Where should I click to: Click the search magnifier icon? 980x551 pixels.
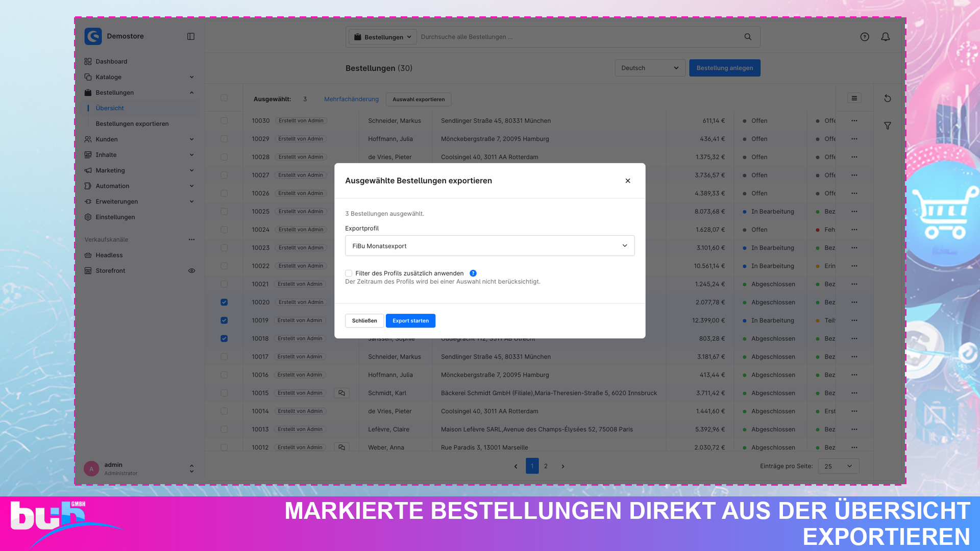748,37
